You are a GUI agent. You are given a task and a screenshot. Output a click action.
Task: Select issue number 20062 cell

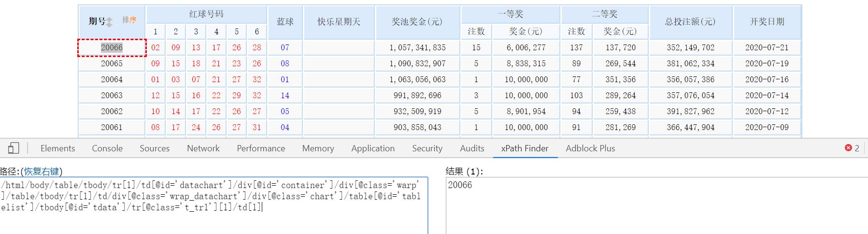click(x=112, y=111)
